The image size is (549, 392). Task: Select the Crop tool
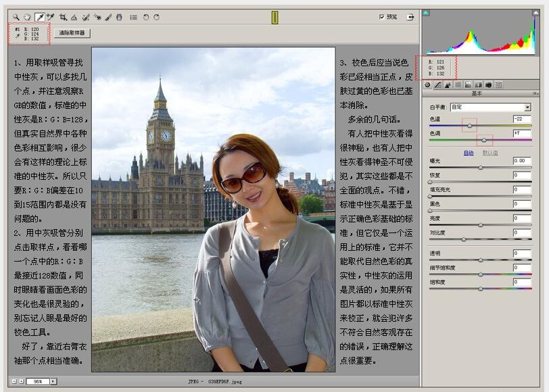click(63, 16)
